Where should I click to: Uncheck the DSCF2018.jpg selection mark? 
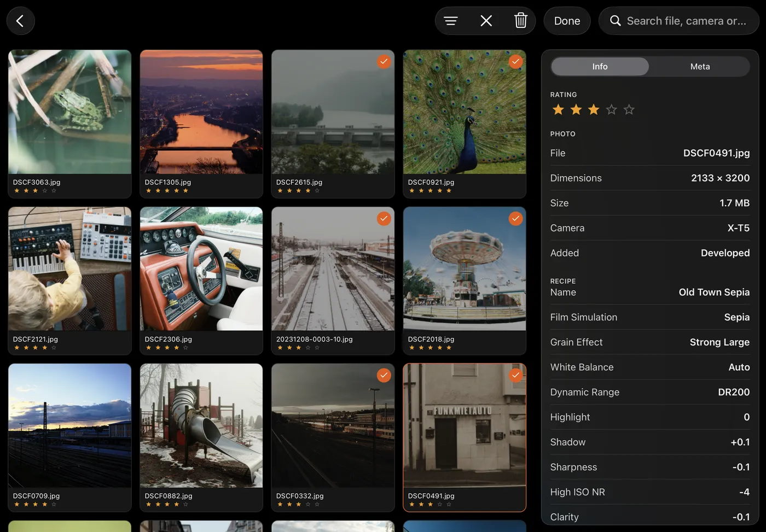point(515,219)
